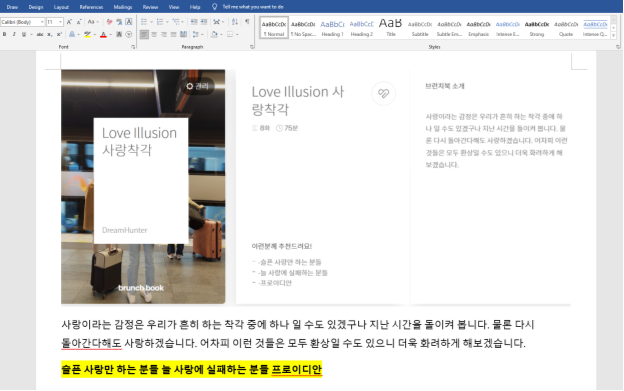This screenshot has width=624, height=391.
Task: Click Decrease Font Size icon
Action: pyautogui.click(x=79, y=22)
